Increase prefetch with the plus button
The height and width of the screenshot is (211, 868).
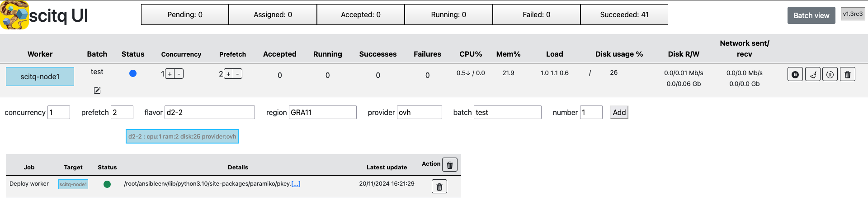(229, 74)
